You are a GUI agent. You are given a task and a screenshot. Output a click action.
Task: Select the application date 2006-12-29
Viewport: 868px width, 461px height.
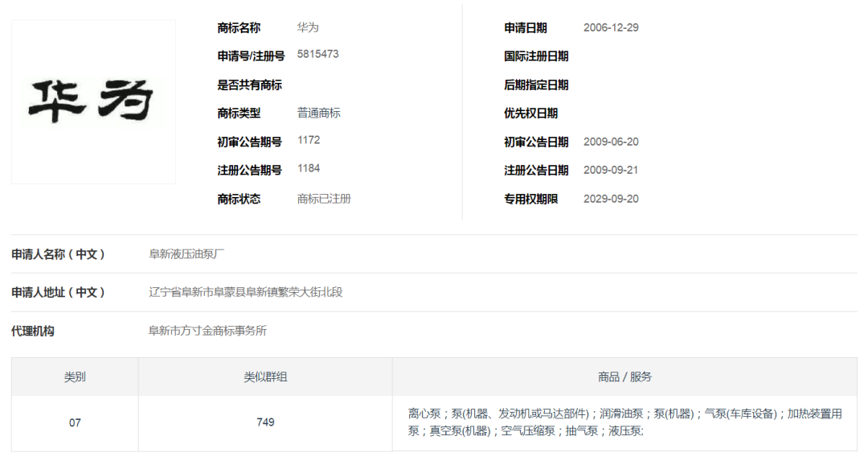pos(611,27)
